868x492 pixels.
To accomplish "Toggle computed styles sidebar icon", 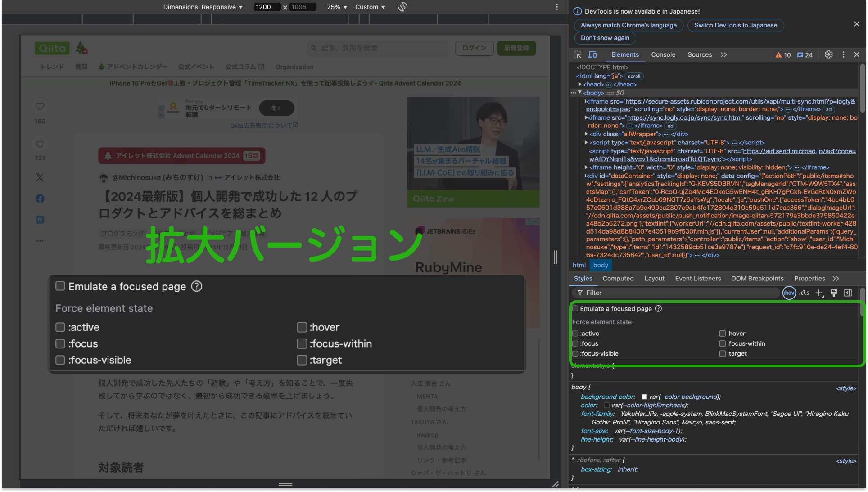I will (848, 293).
